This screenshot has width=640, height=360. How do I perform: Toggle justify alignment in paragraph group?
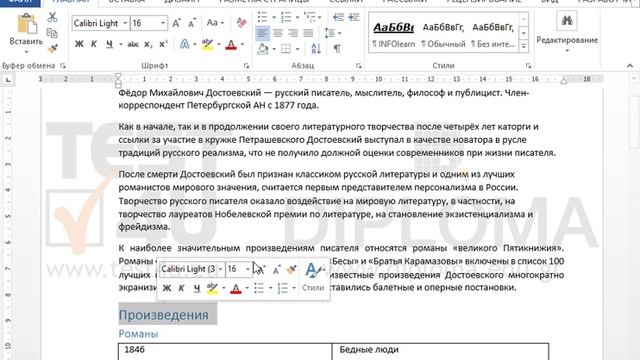[x=308, y=33]
